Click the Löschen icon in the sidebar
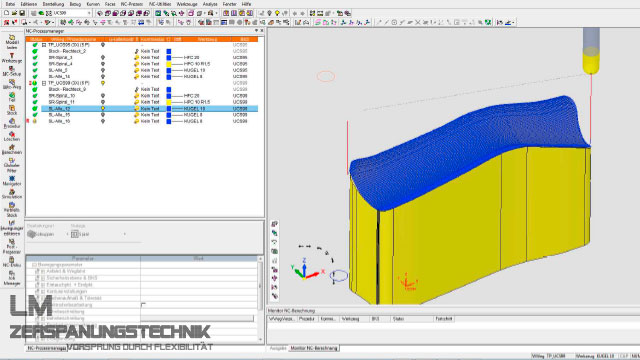 11,136
